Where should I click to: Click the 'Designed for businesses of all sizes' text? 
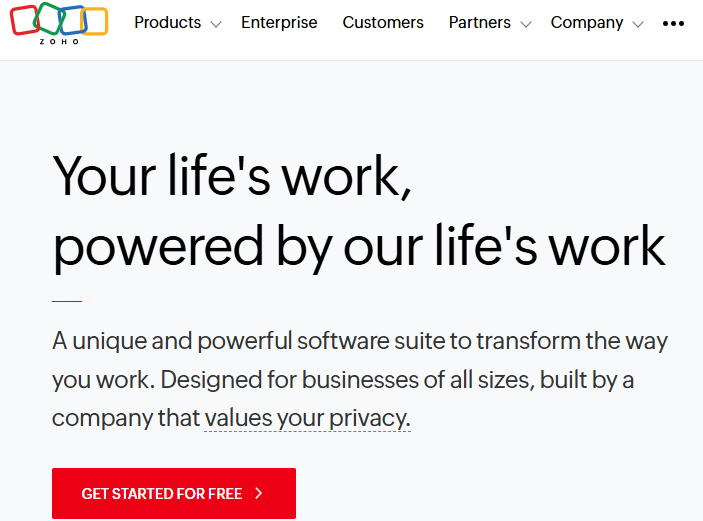[x=347, y=380]
